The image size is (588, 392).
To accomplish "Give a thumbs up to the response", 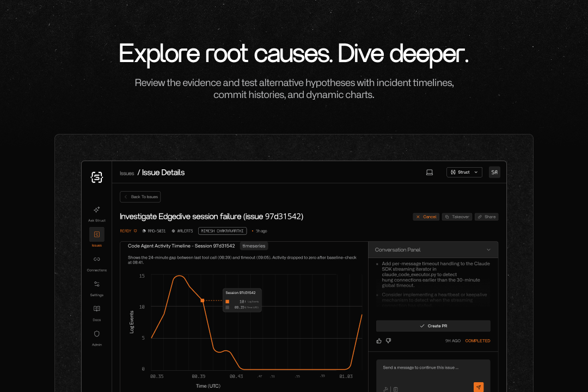I will [x=379, y=341].
